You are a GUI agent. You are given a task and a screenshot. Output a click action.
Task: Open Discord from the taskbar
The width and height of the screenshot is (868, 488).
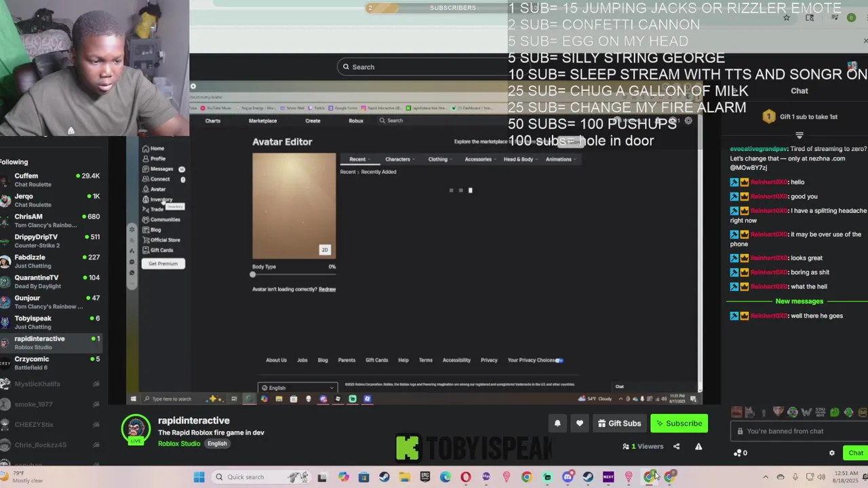click(x=568, y=477)
